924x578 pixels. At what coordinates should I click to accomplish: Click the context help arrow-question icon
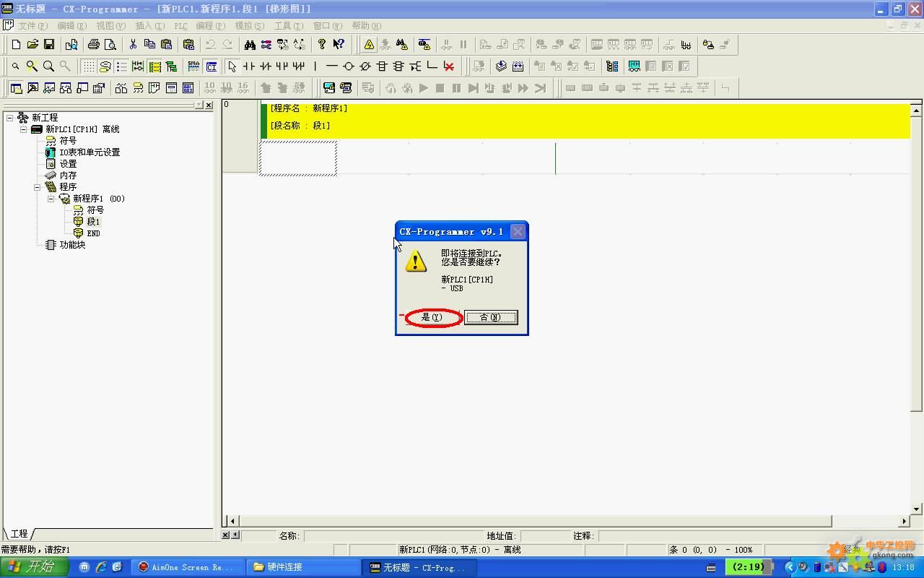(x=339, y=45)
